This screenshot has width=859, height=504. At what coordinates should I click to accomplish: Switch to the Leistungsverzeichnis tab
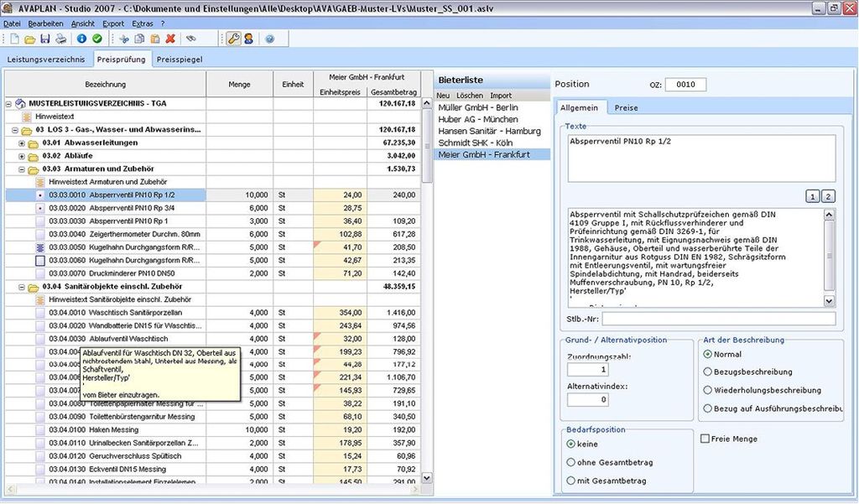point(46,60)
